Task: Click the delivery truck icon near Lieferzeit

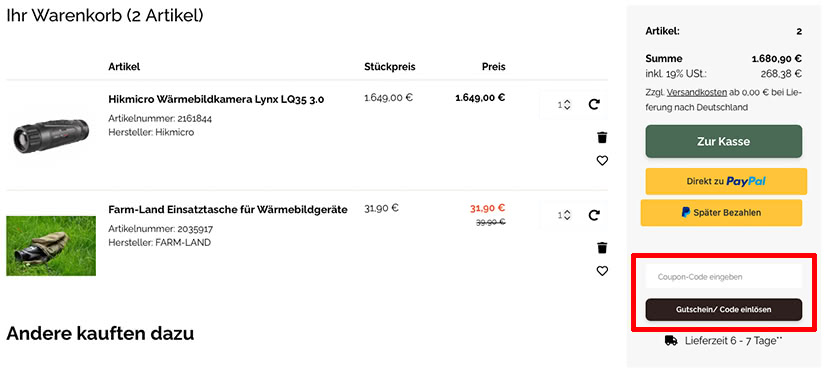Action: click(671, 341)
